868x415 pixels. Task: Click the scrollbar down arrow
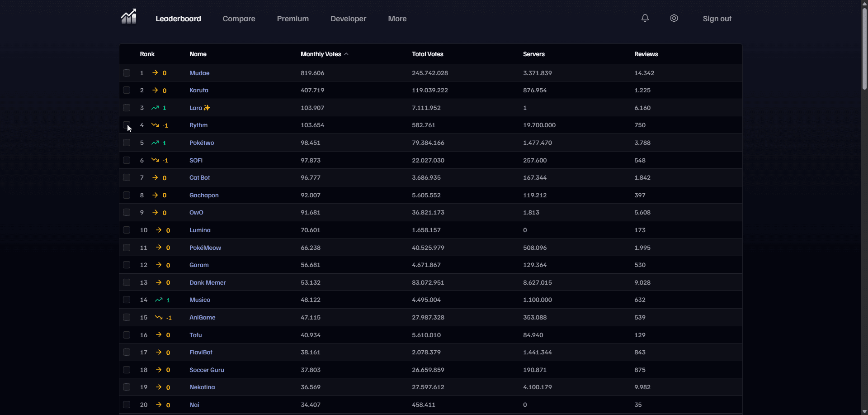(864, 411)
